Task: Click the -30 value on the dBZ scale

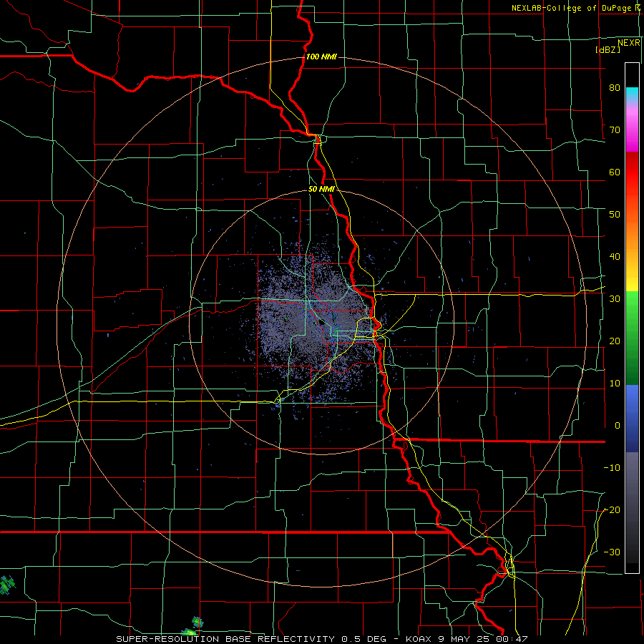Action: (612, 552)
